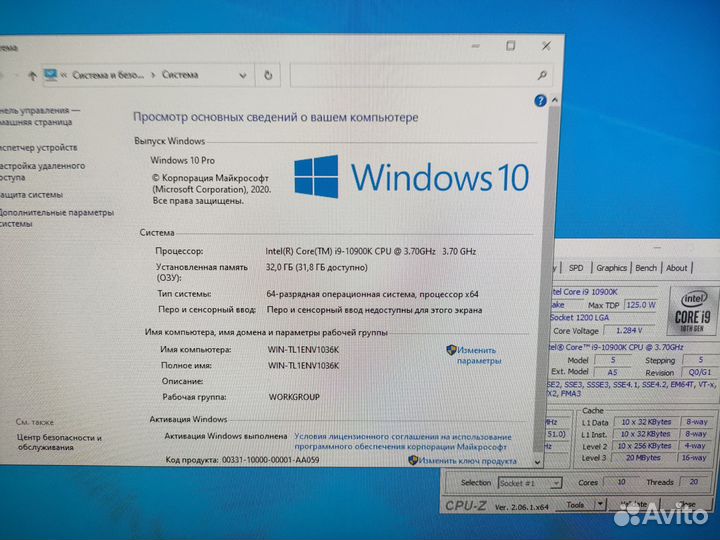Click shield icon beside 'Изменить параметры'

(x=451, y=350)
